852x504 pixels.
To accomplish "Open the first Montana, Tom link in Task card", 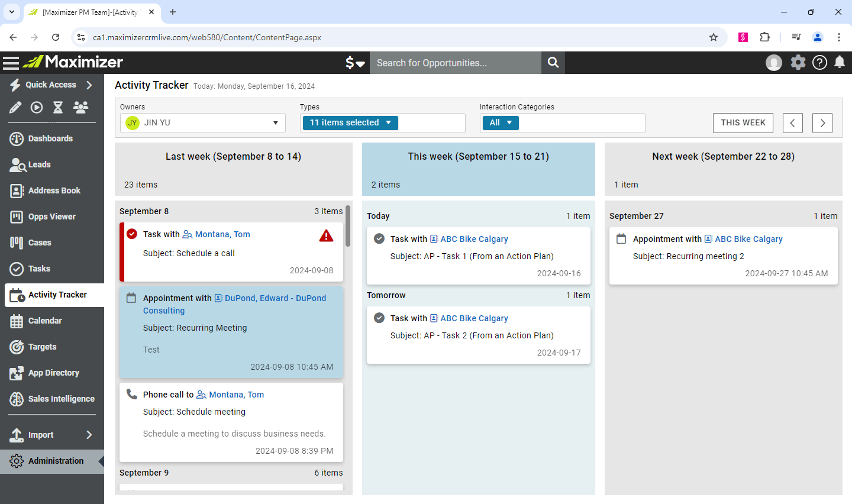I will 222,234.
